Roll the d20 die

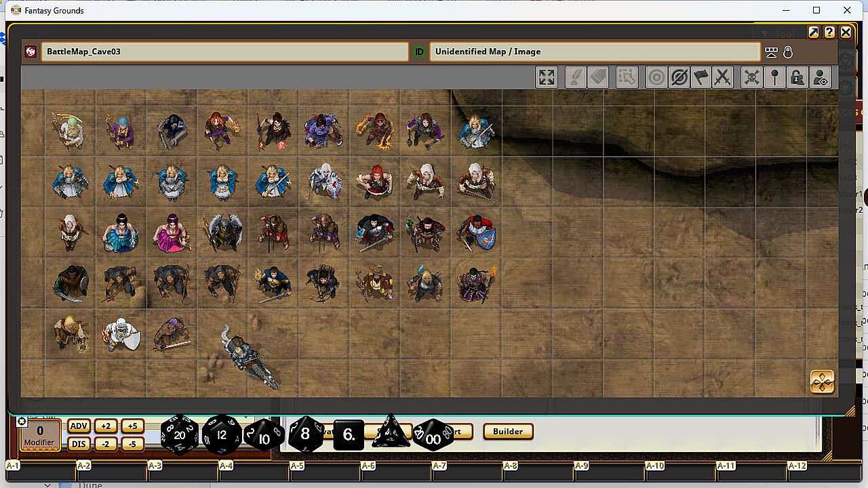(x=180, y=435)
